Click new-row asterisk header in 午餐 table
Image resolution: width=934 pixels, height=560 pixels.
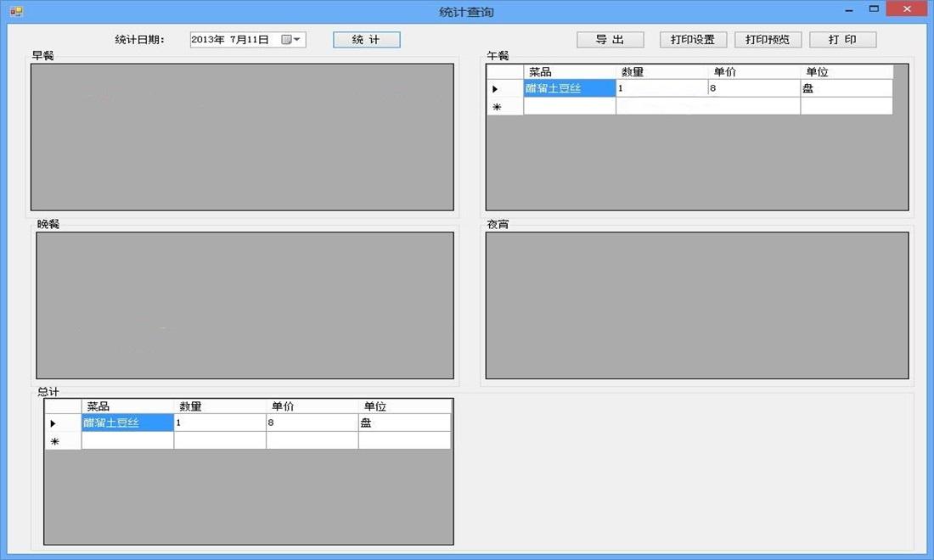click(505, 107)
